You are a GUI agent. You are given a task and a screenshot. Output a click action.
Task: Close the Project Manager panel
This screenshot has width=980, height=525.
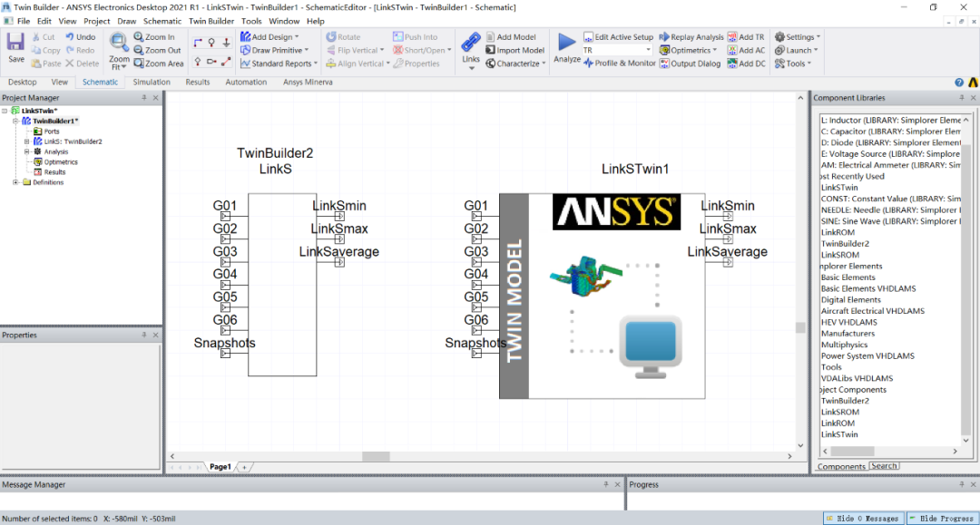[156, 97]
